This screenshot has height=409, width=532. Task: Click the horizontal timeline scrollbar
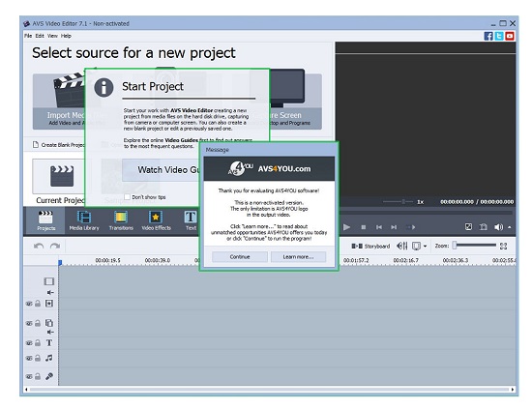(269, 390)
